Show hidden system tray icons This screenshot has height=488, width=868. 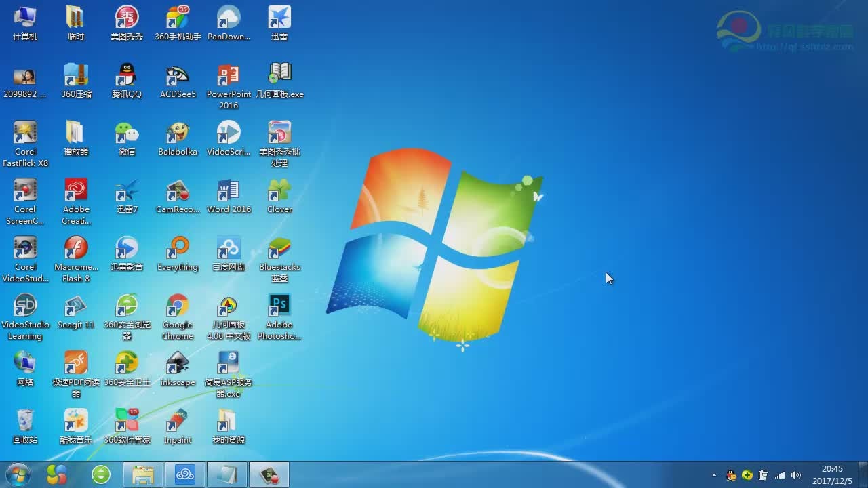[x=714, y=475]
